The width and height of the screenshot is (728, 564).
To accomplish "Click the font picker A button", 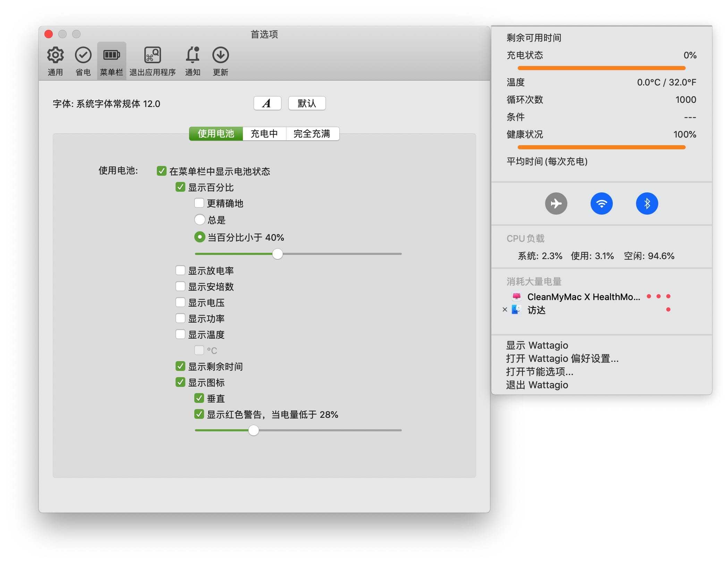I will (x=267, y=103).
